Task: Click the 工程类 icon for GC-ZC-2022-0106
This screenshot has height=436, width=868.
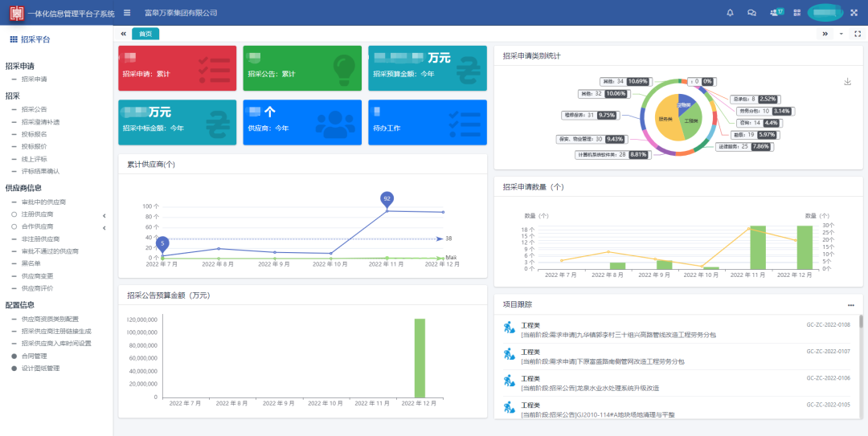Action: tap(510, 381)
